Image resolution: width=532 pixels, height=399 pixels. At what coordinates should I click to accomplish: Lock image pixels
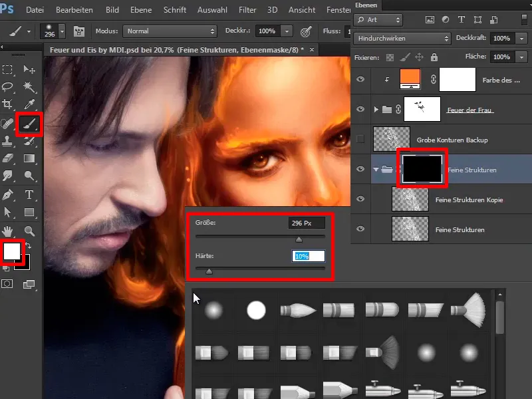point(405,57)
